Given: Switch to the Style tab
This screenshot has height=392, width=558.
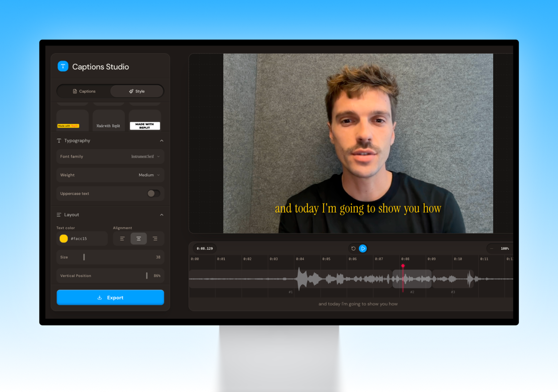Looking at the screenshot, I should [x=137, y=91].
